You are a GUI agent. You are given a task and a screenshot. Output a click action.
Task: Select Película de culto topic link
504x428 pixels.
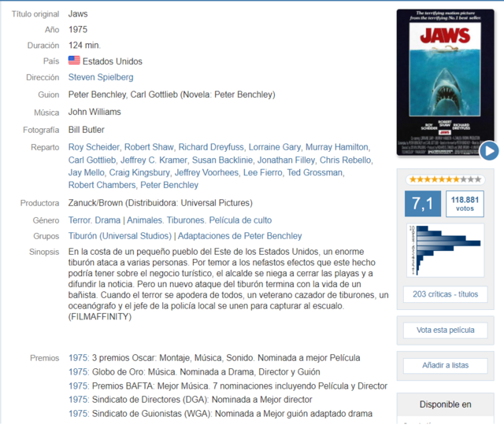(x=240, y=220)
